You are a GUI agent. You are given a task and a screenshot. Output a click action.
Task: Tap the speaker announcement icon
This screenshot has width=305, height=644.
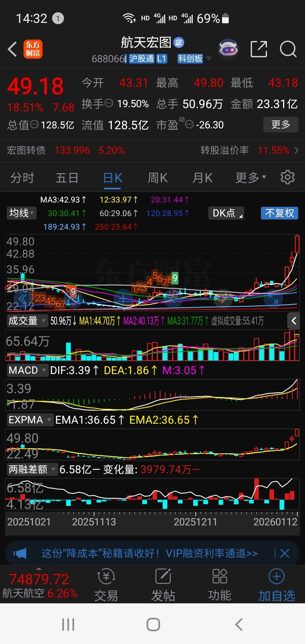(20, 553)
